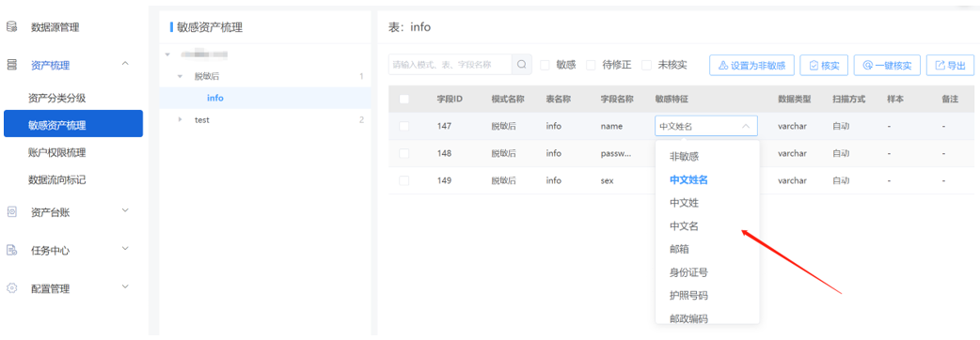Focus the 模式、表、字段名称 search field
Viewport: 980px width, 340px height.
point(450,64)
